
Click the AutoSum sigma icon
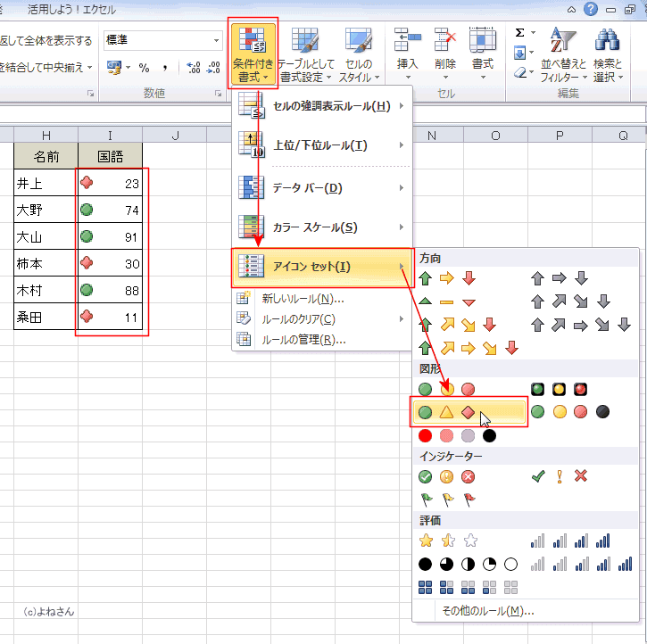(520, 32)
